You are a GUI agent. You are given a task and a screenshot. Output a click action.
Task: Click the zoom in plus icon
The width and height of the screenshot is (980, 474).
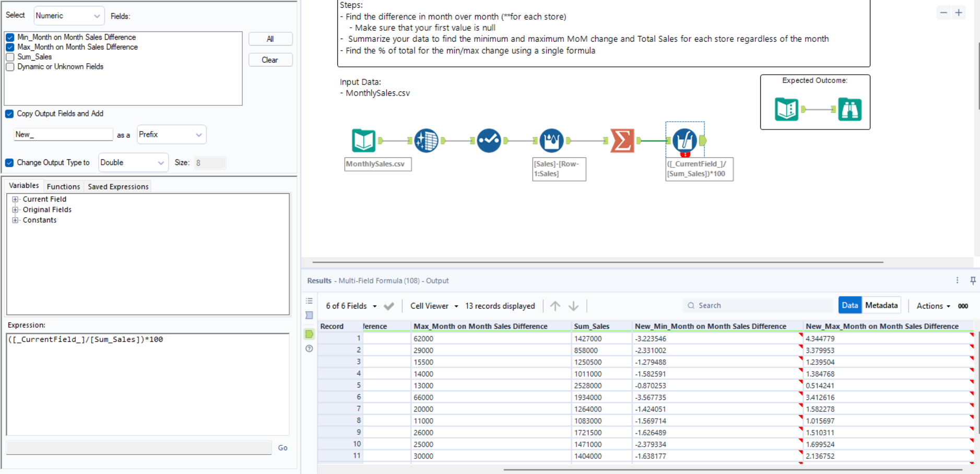959,13
